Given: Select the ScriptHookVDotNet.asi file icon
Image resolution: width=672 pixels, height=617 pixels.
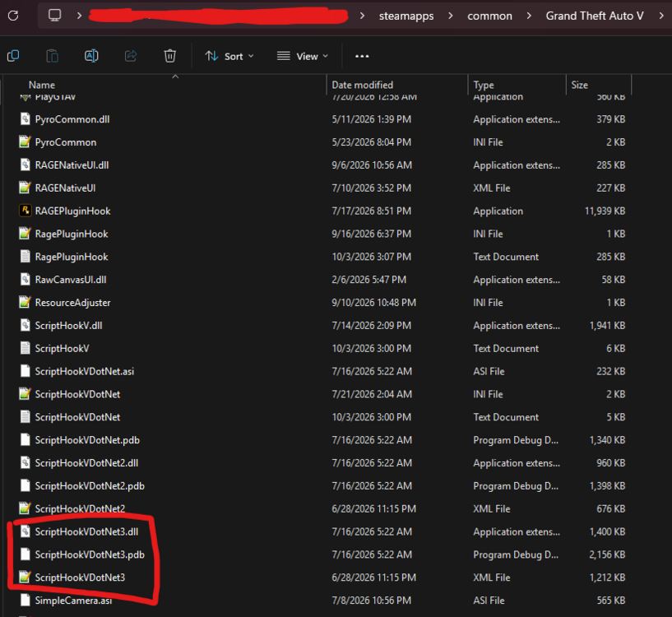Looking at the screenshot, I should (x=25, y=371).
